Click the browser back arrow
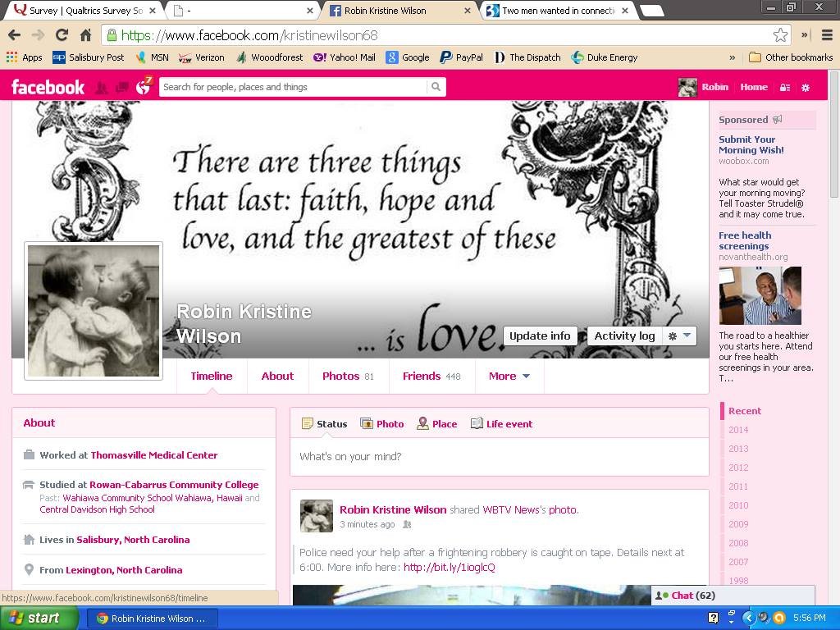Screen dimensions: 840x630 pos(15,35)
